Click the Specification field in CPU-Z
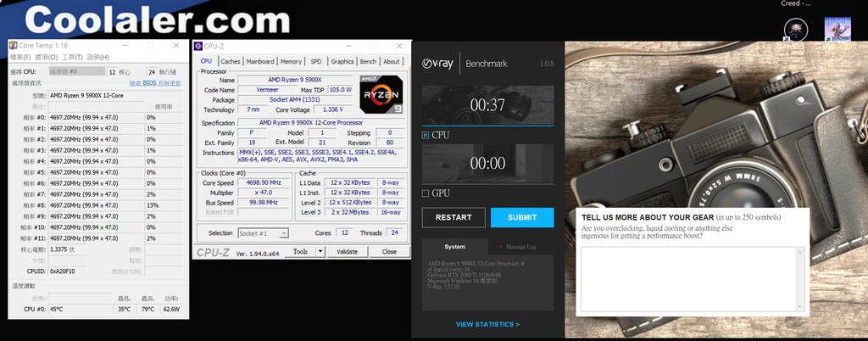The height and width of the screenshot is (341, 868). point(321,123)
